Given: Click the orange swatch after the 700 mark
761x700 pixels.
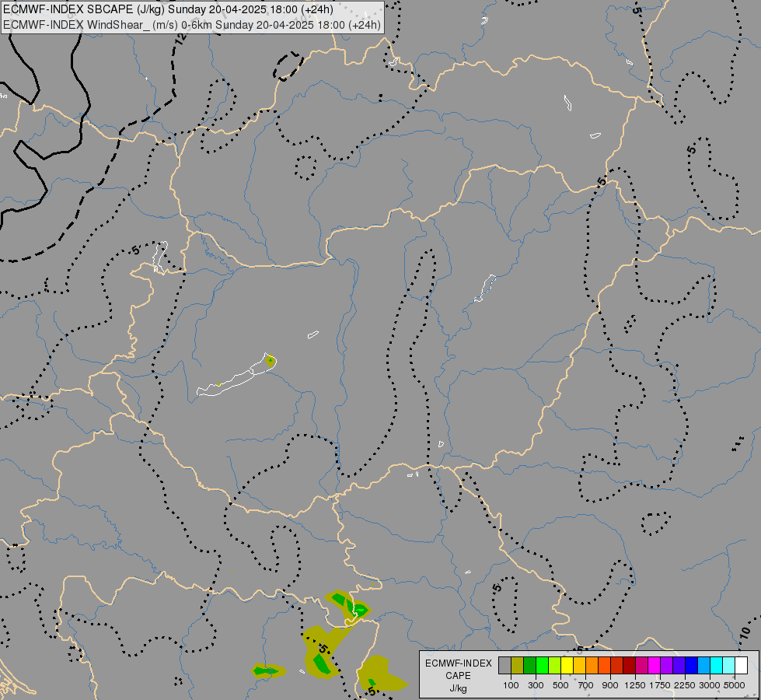Looking at the screenshot, I should tap(592, 666).
